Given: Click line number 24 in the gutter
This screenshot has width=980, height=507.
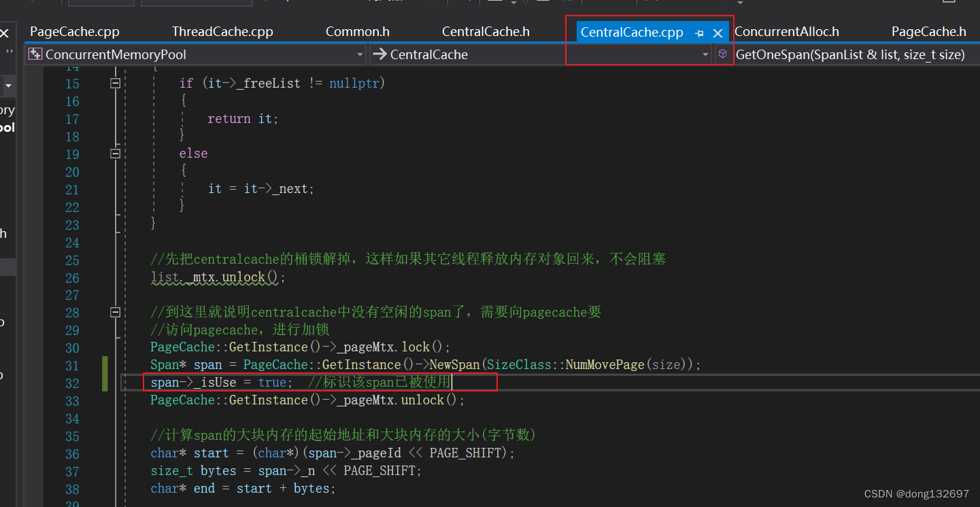Looking at the screenshot, I should [72, 242].
